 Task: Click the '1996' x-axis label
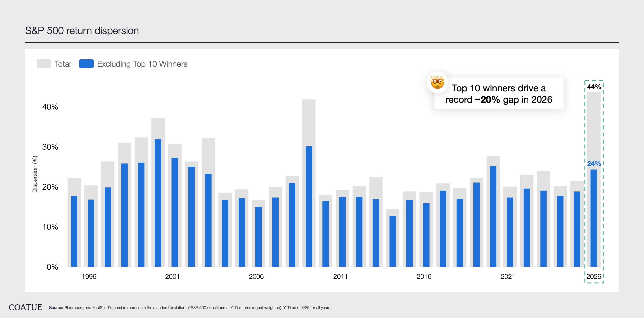coord(89,276)
